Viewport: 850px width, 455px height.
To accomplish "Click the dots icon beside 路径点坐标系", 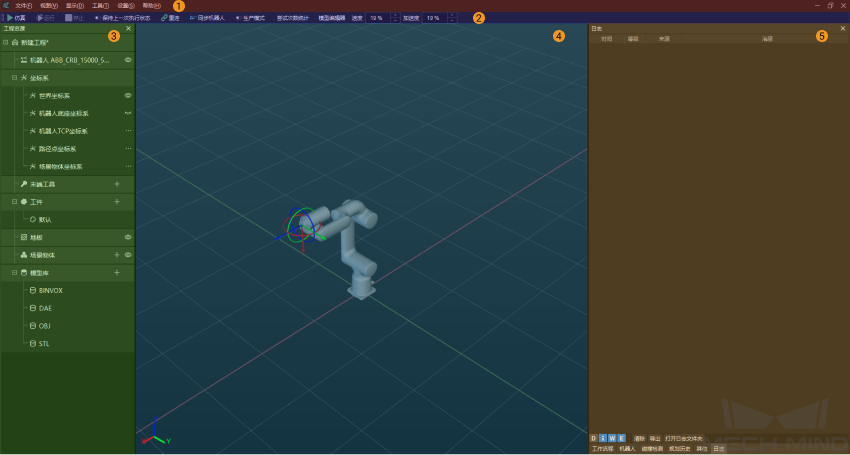I will (128, 149).
